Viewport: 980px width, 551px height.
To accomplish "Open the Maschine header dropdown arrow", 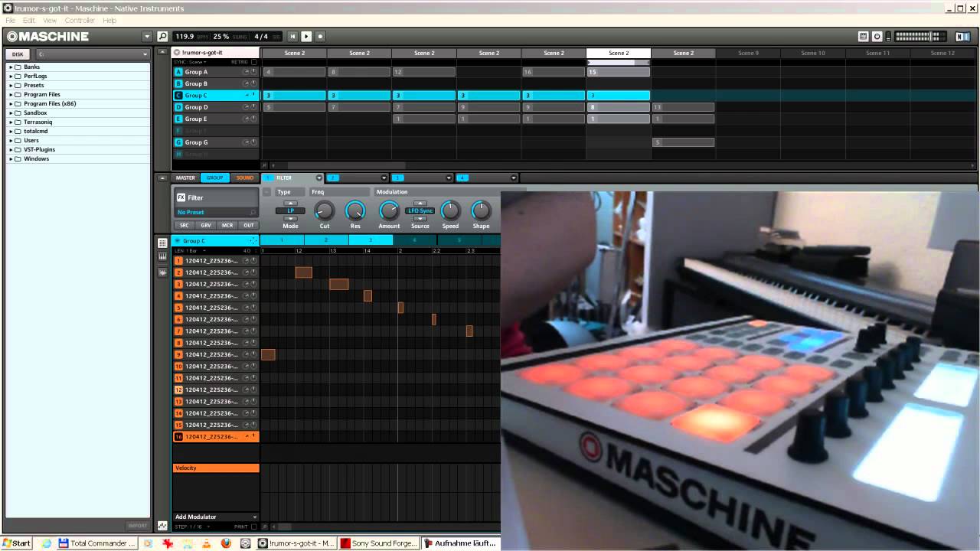I will point(147,36).
